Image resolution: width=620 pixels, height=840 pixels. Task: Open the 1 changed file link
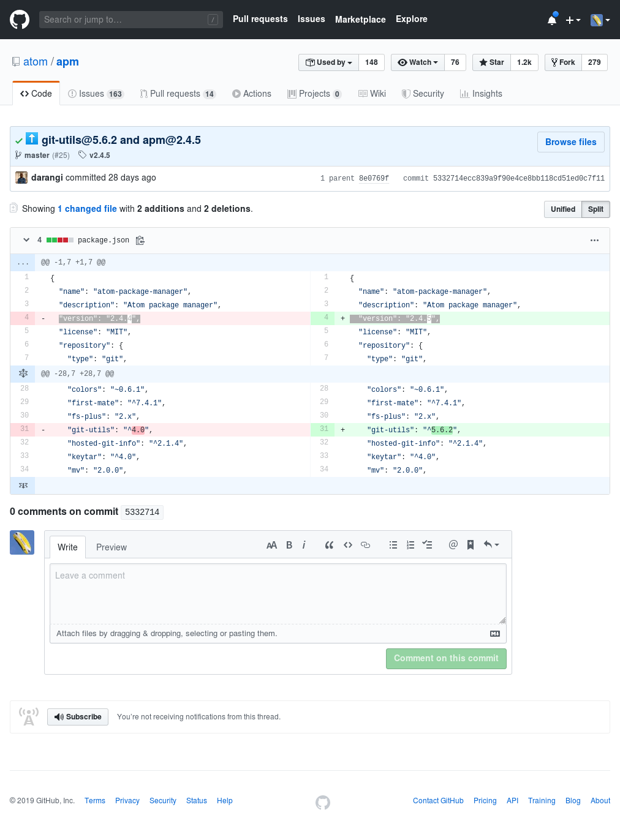87,209
